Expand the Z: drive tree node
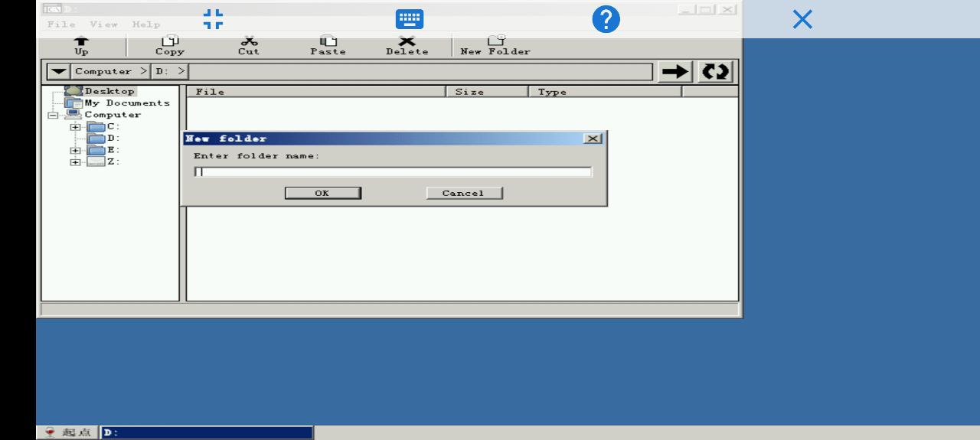Image resolution: width=980 pixels, height=440 pixels. tap(75, 162)
